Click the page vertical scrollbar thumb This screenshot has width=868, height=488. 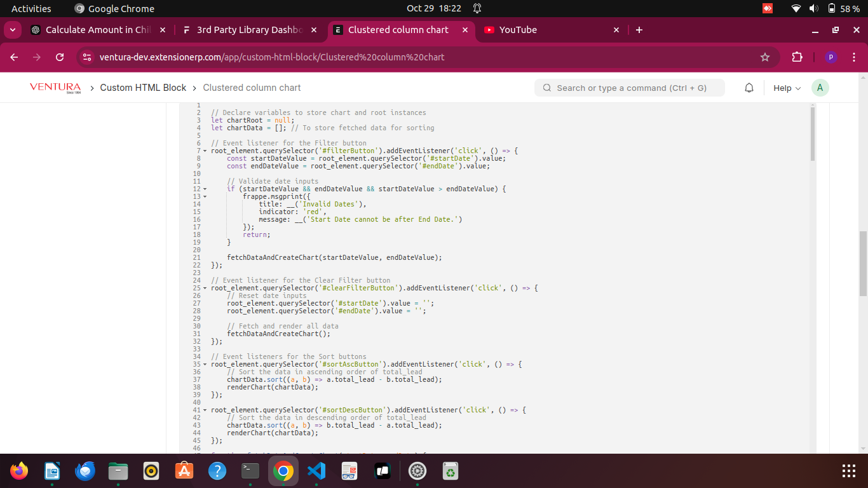click(x=863, y=264)
